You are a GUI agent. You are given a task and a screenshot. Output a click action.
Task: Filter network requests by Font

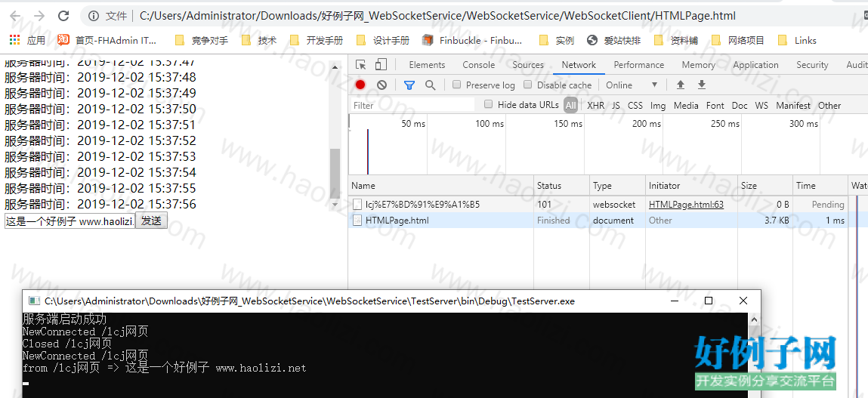click(715, 105)
